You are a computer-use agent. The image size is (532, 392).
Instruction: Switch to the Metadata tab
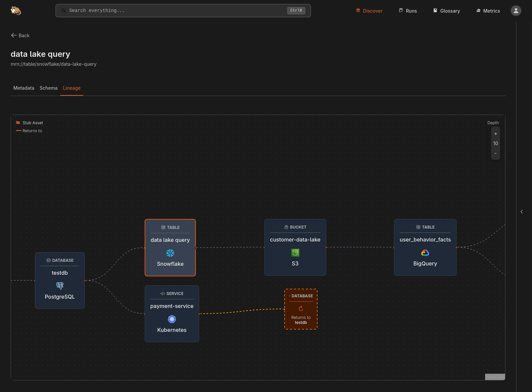pyautogui.click(x=24, y=88)
